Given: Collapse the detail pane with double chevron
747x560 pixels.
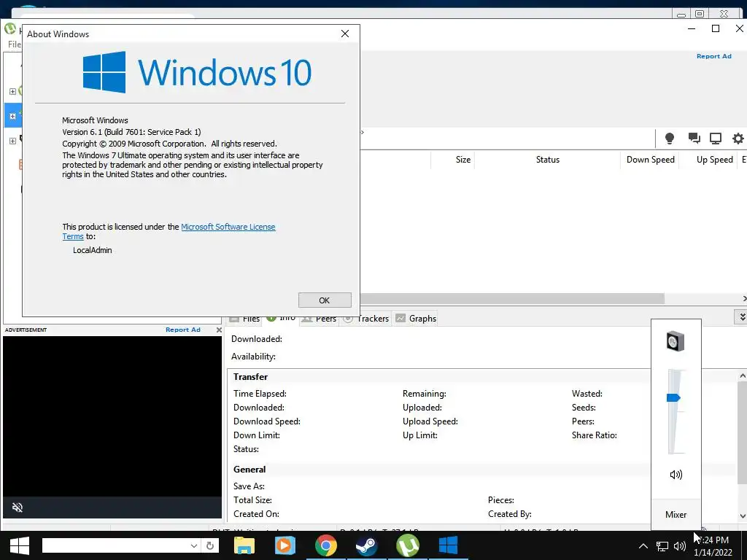Looking at the screenshot, I should pos(741,316).
